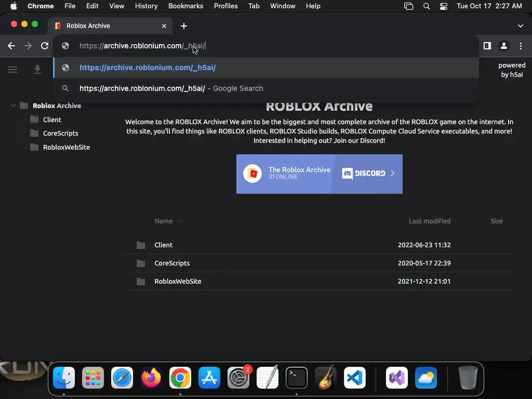This screenshot has height=399, width=532.
Task: Click the h5ai download icon
Action: pyautogui.click(x=37, y=70)
